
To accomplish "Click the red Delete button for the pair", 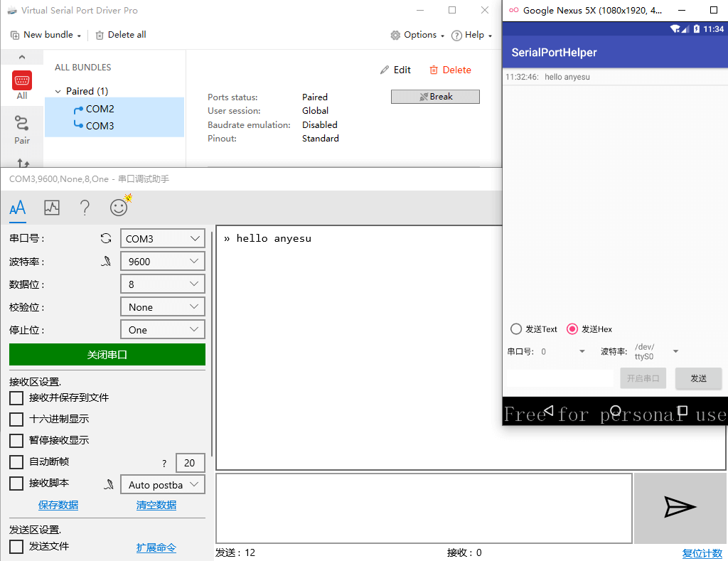I will pyautogui.click(x=450, y=70).
